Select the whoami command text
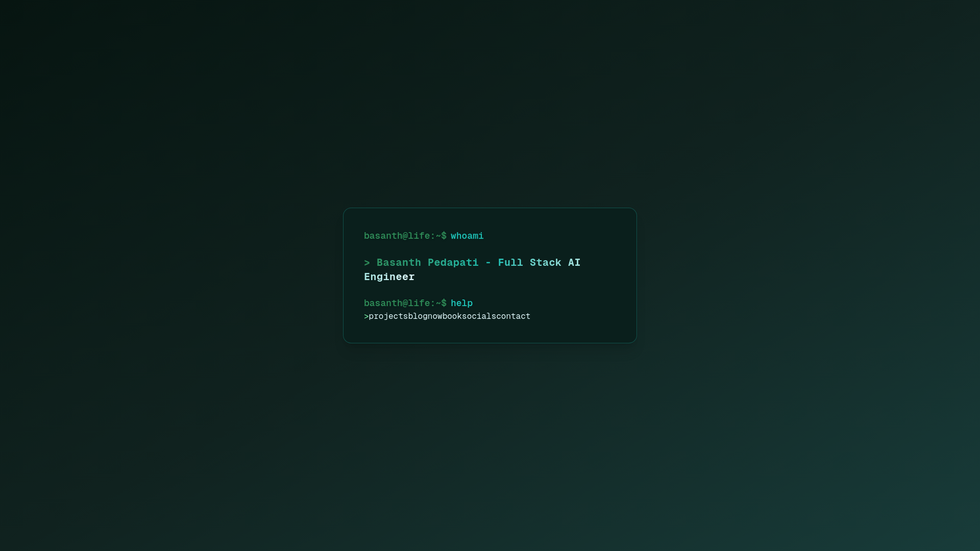980x551 pixels. coord(467,236)
